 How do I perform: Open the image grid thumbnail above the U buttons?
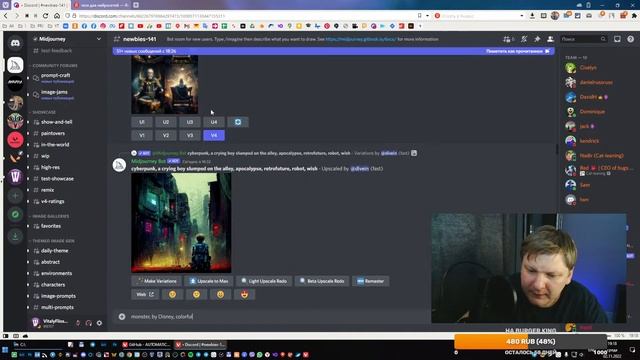(x=164, y=84)
